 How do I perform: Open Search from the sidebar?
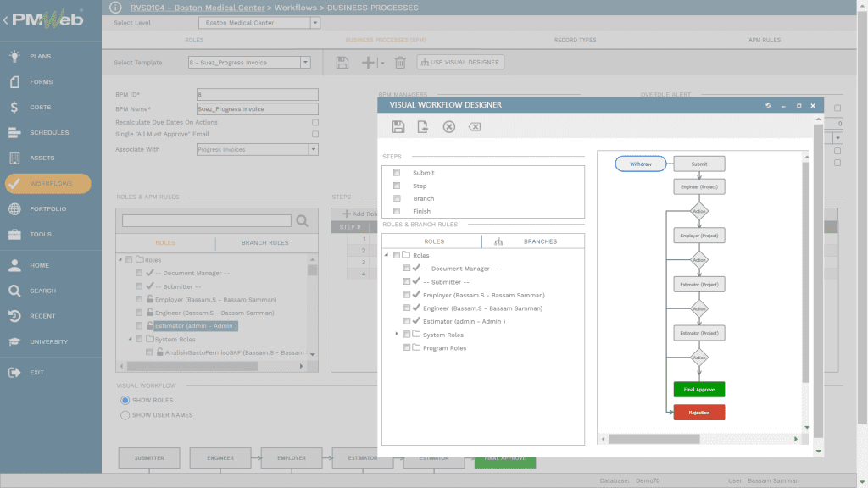coord(42,291)
